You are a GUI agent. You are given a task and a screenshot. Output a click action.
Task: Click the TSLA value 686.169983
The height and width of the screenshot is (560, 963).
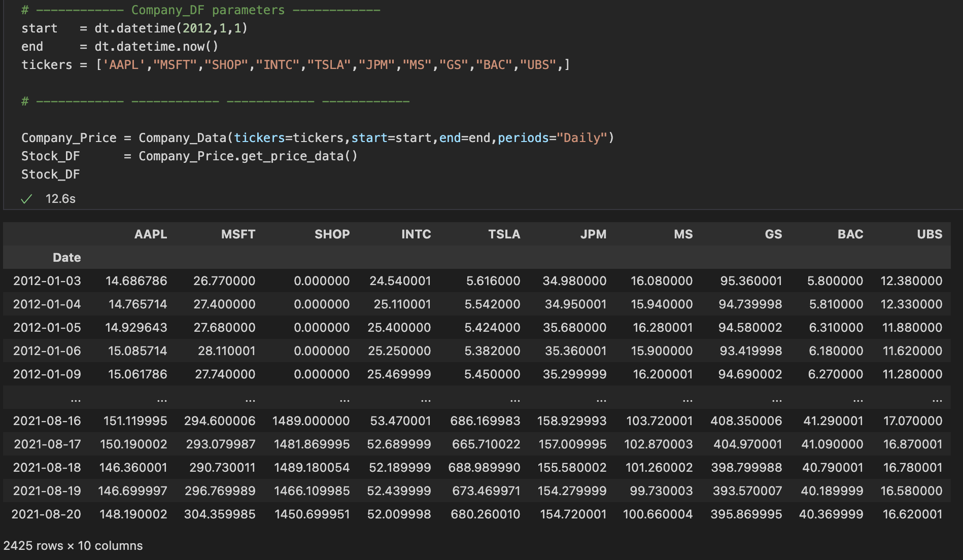(x=485, y=421)
